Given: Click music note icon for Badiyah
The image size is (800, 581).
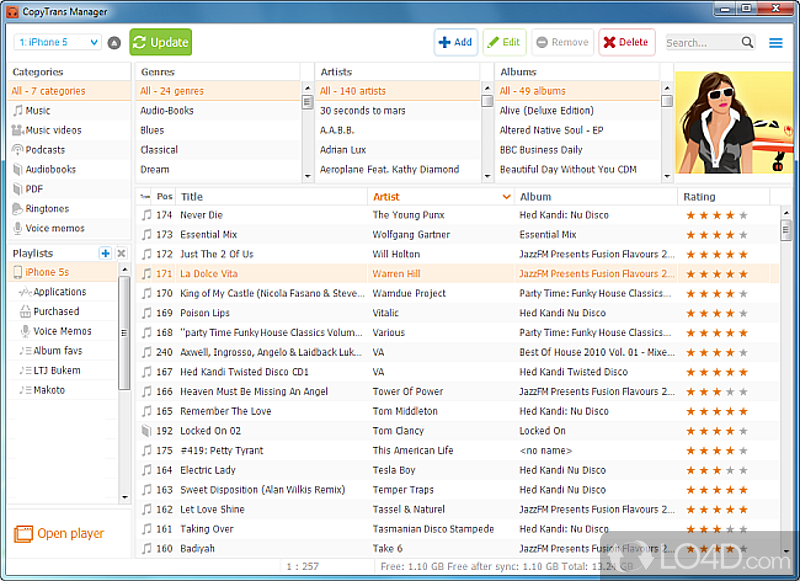Looking at the screenshot, I should [x=147, y=549].
